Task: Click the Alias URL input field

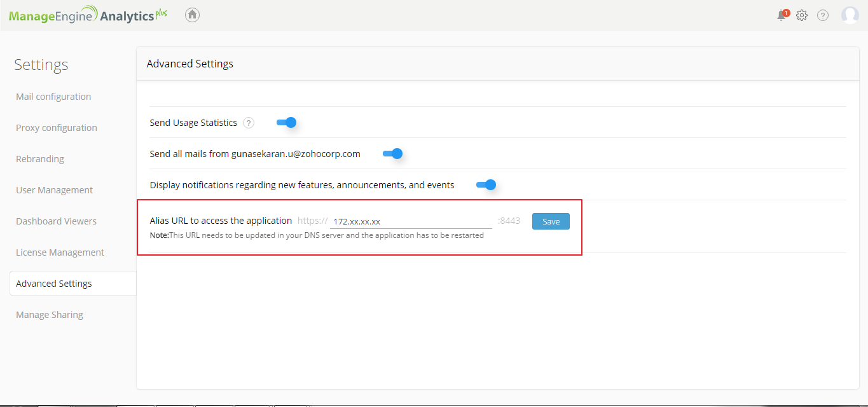Action: point(411,221)
